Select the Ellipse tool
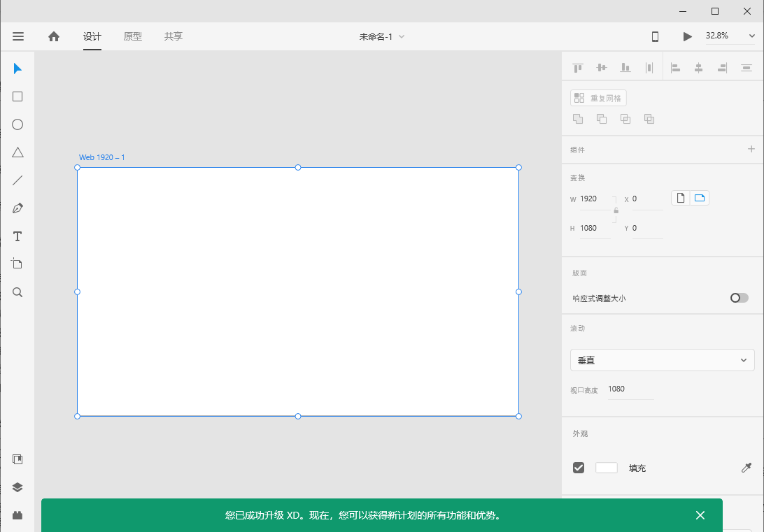 point(17,124)
